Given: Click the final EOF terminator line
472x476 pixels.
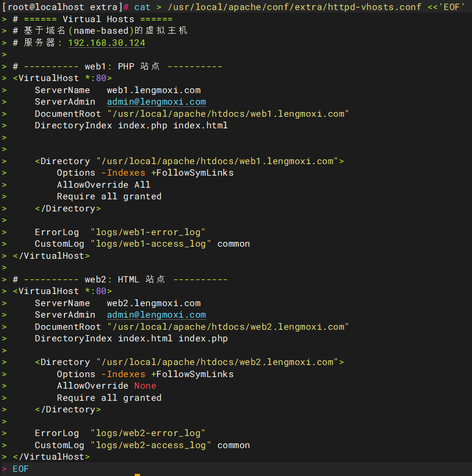Looking at the screenshot, I should click(x=21, y=469).
